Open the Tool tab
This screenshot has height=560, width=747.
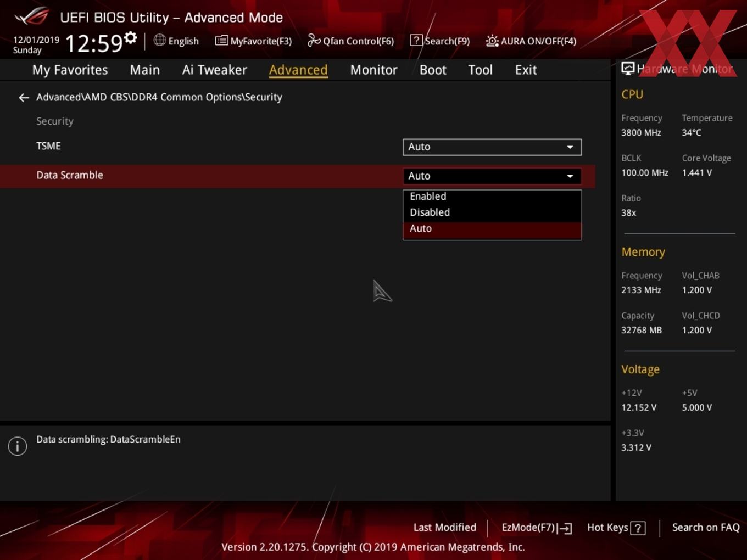click(480, 70)
